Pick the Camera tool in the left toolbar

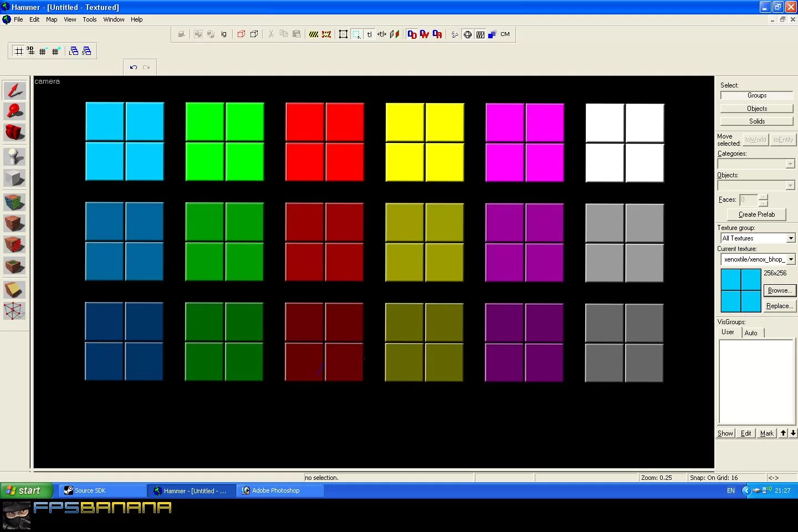pos(15,132)
